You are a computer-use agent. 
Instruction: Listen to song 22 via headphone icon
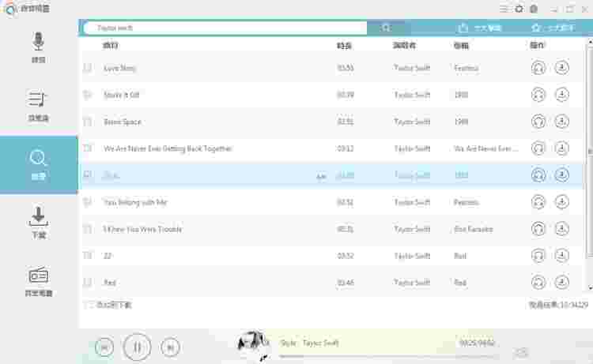tap(538, 256)
